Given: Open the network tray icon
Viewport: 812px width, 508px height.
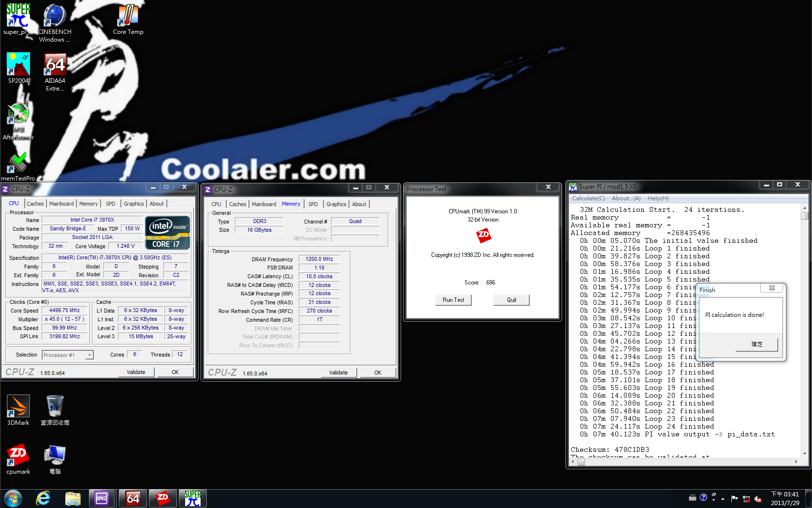Looking at the screenshot, I should [x=746, y=499].
